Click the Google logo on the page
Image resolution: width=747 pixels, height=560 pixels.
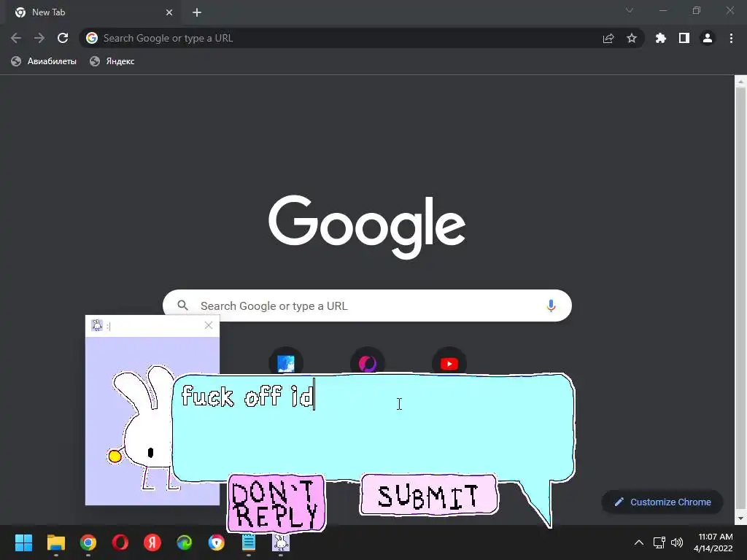click(x=367, y=227)
